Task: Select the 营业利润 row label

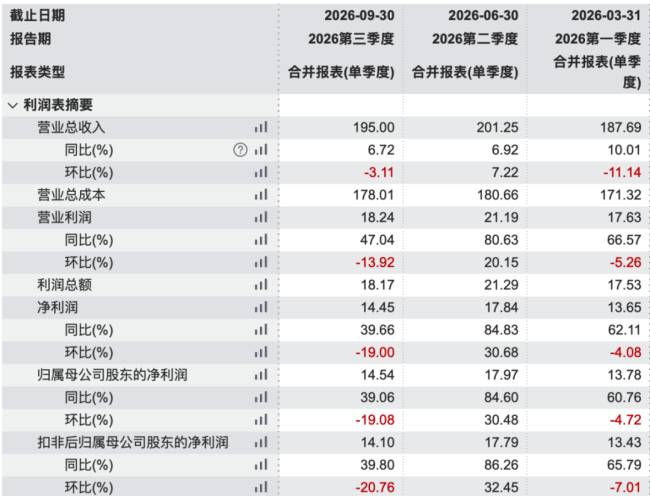Action: 65,217
